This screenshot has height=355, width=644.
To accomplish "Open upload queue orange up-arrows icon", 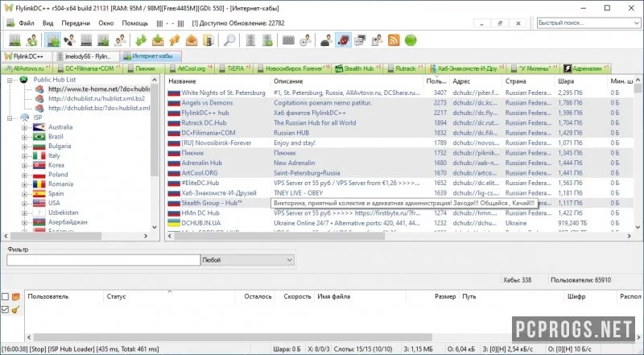I will point(175,40).
